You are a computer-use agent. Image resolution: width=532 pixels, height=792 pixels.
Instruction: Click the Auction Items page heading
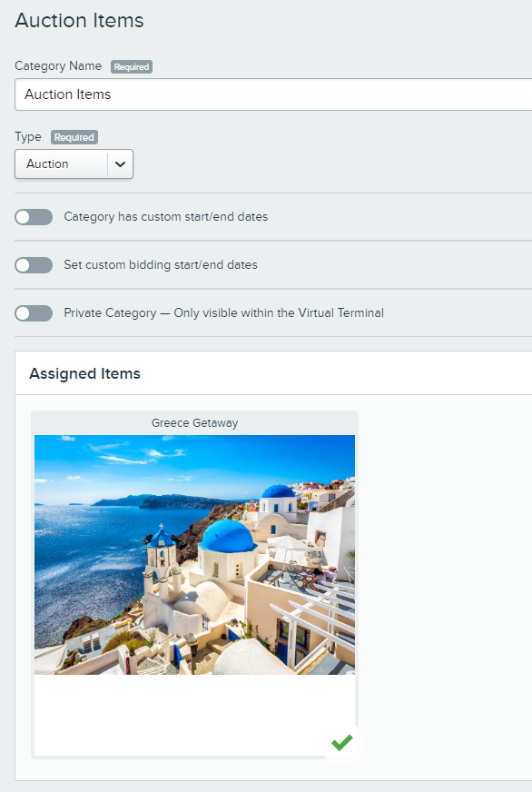[79, 21]
